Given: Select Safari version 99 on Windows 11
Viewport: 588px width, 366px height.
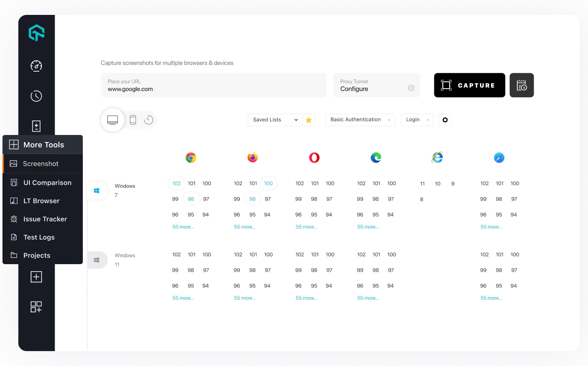Looking at the screenshot, I should tap(483, 270).
